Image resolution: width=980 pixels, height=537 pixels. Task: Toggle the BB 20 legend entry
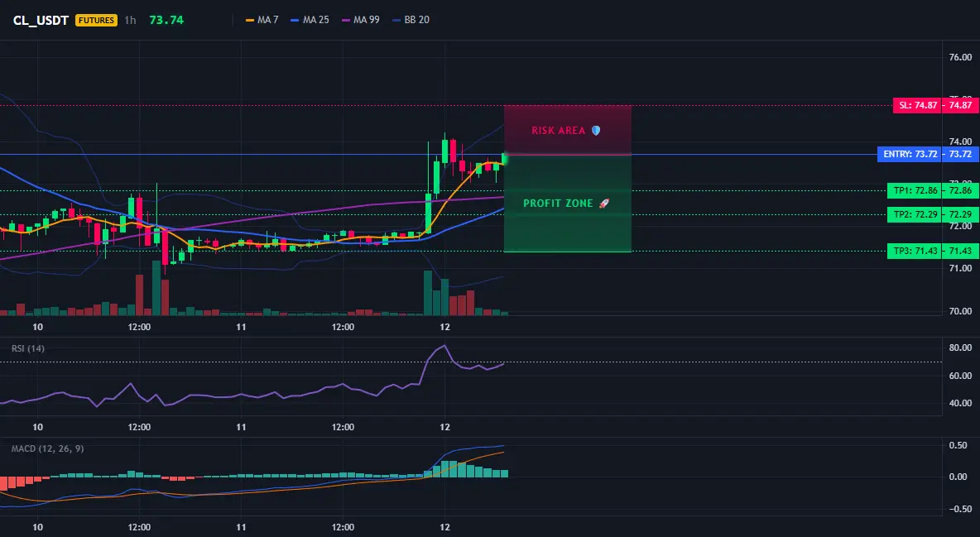411,20
